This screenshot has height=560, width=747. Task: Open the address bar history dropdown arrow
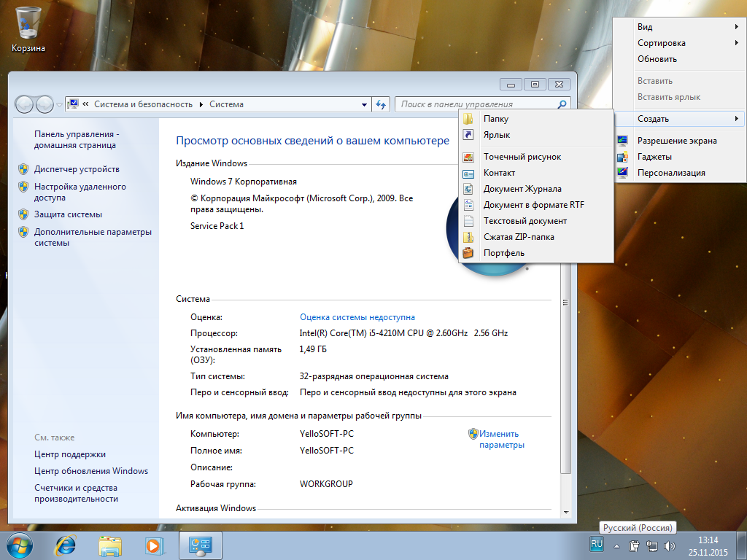[x=364, y=105]
